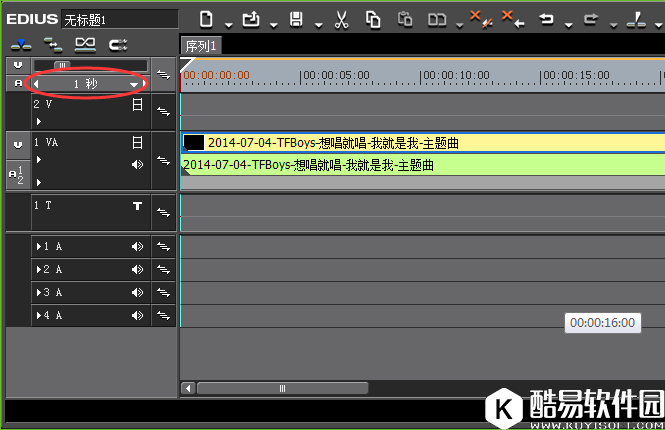Toggle speaker on track 3 A
Screen dimensions: 665x430
pyautogui.click(x=137, y=293)
